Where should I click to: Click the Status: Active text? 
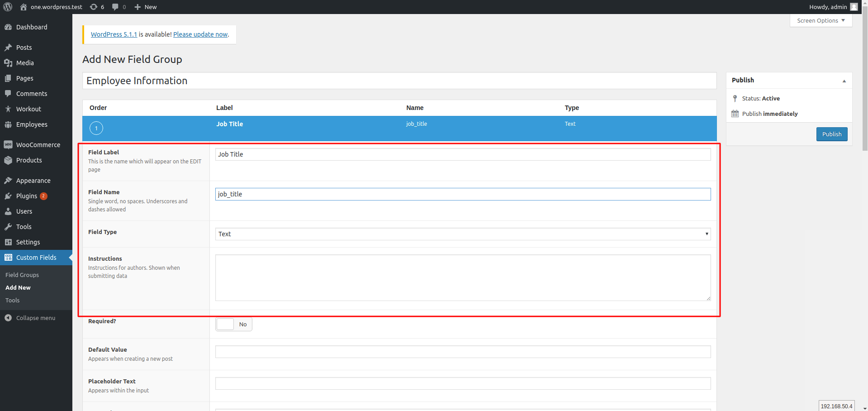tap(761, 98)
